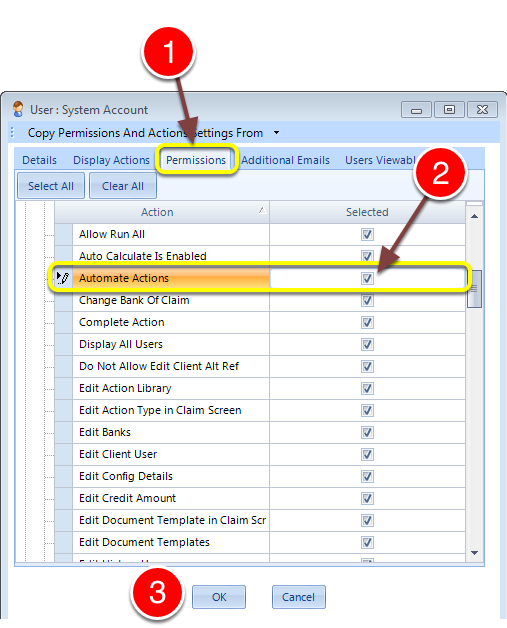Screen dimensions: 507x628
Task: Click the Action column sort arrow
Action: pos(262,210)
